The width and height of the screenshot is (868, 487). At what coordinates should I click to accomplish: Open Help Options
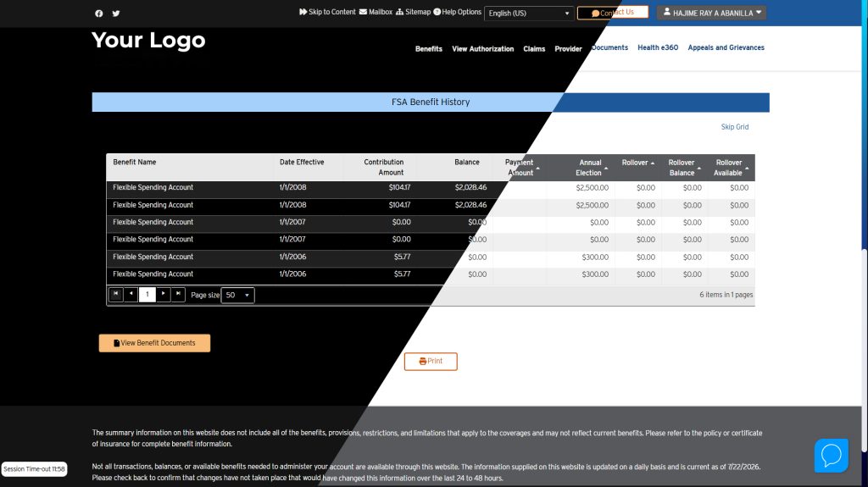457,12
